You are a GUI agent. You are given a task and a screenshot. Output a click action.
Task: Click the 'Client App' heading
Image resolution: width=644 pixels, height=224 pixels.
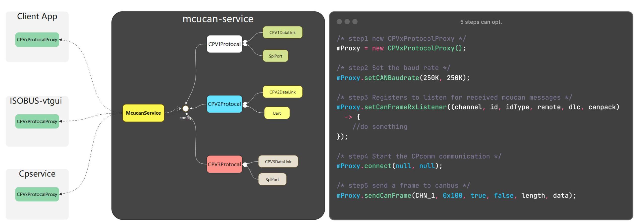37,16
